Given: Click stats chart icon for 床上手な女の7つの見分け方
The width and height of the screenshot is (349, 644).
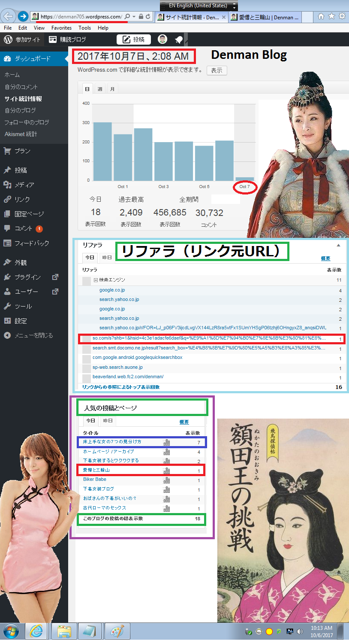Looking at the screenshot, I should (166, 442).
